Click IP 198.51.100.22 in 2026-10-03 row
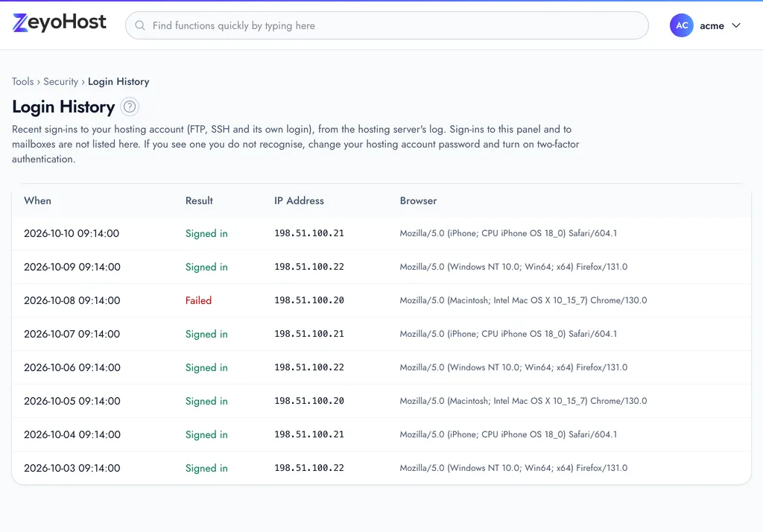 309,468
